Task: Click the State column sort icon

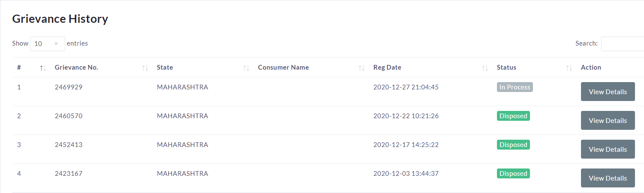Action: [x=246, y=68]
